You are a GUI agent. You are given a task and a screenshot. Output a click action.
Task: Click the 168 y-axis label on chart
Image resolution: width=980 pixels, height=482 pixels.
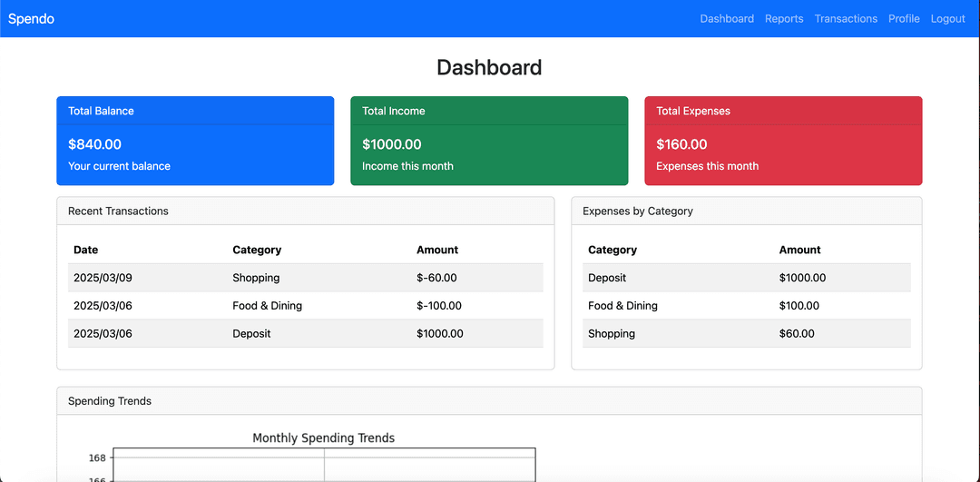[97, 457]
